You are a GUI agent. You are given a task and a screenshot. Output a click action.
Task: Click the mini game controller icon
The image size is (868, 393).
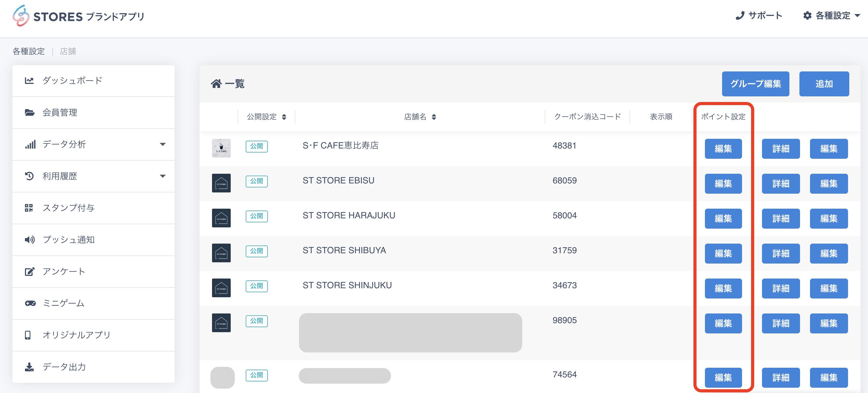(x=30, y=303)
